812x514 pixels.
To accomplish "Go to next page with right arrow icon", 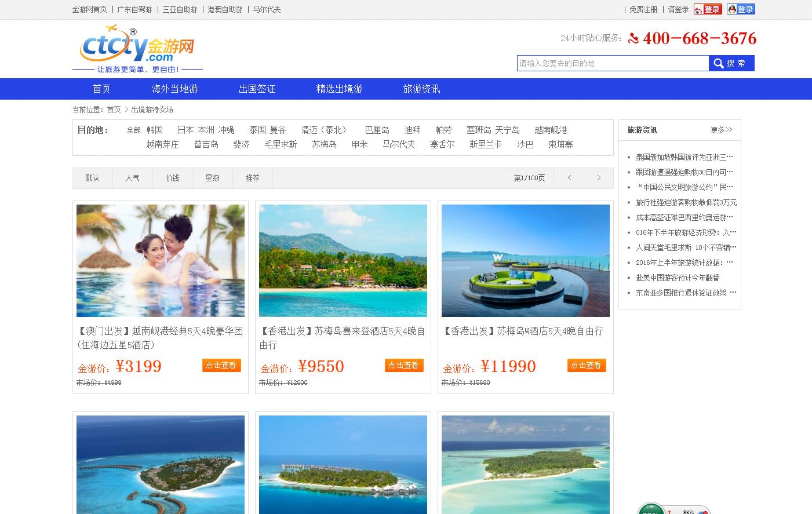I will (x=598, y=178).
